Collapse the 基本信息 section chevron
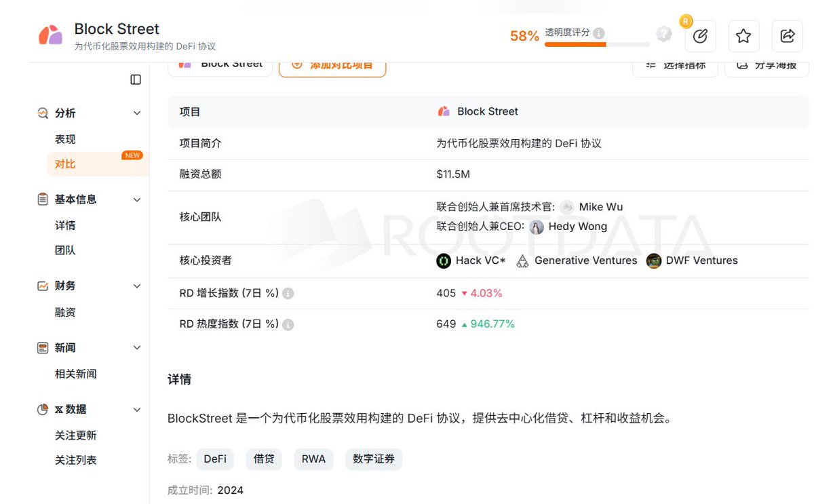The height and width of the screenshot is (504, 814). coord(138,199)
